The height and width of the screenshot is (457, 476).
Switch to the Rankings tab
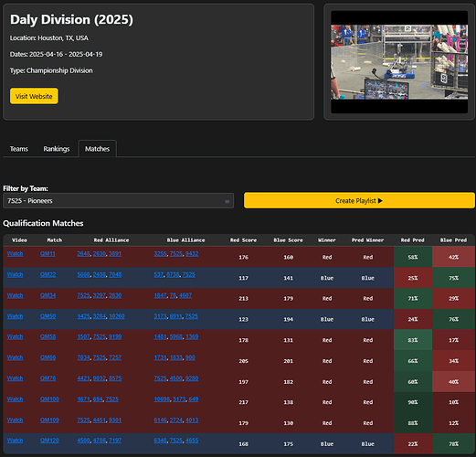(57, 149)
